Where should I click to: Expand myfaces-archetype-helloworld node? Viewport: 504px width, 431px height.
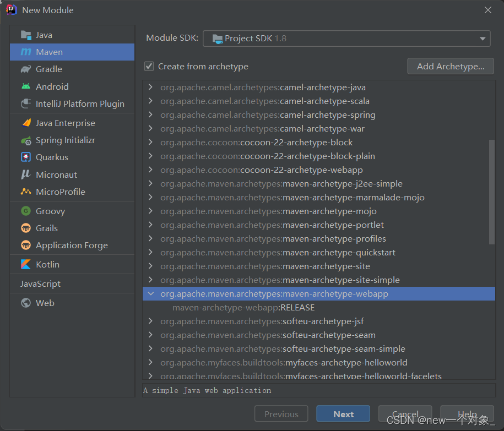point(150,362)
